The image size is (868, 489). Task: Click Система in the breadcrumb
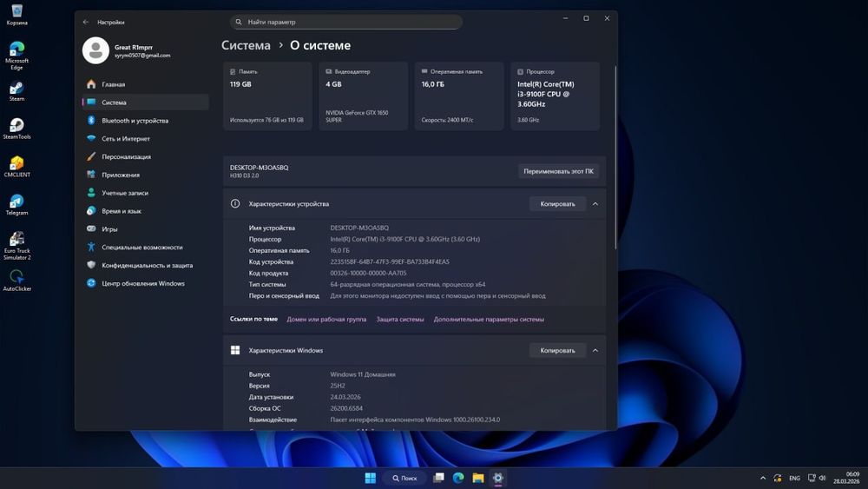click(246, 45)
